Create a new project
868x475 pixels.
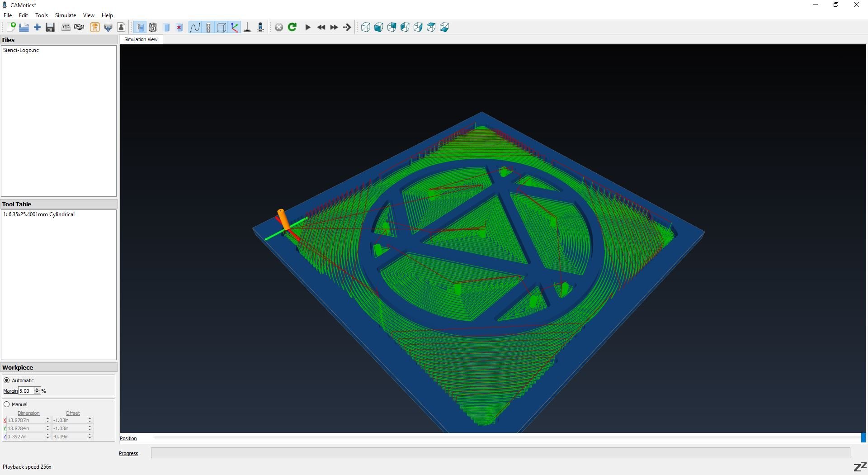coord(11,27)
